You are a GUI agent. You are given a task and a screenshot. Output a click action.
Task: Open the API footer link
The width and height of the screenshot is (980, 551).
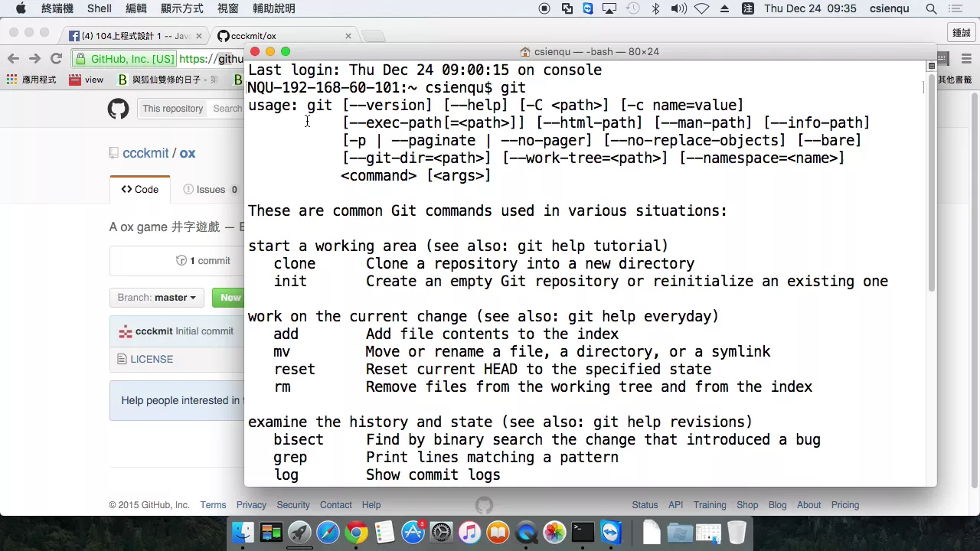click(x=676, y=505)
